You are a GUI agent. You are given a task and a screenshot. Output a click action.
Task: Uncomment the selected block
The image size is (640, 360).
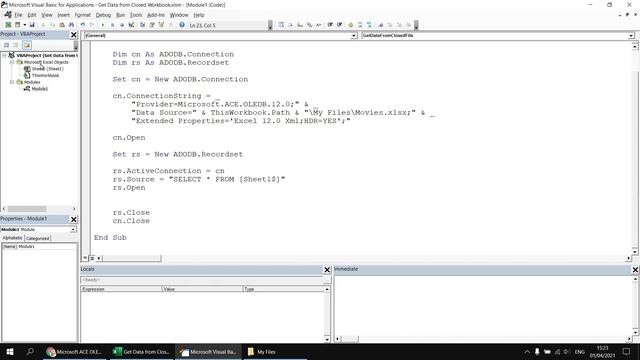point(369,25)
